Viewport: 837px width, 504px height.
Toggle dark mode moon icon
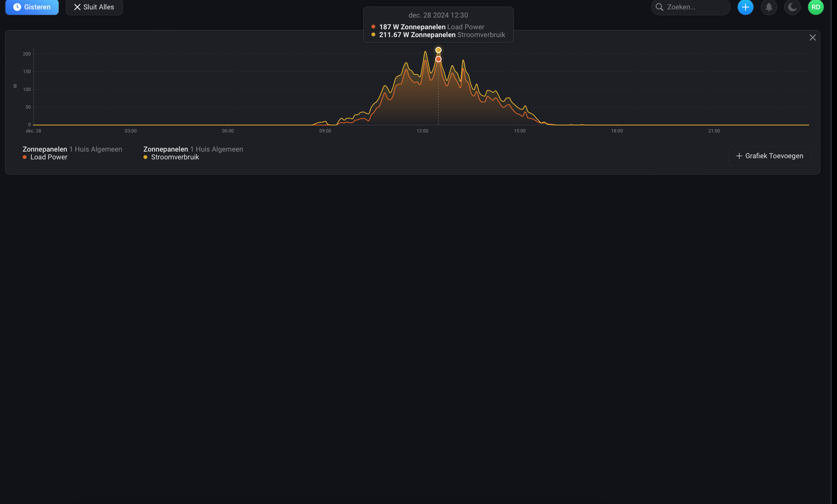pos(792,7)
